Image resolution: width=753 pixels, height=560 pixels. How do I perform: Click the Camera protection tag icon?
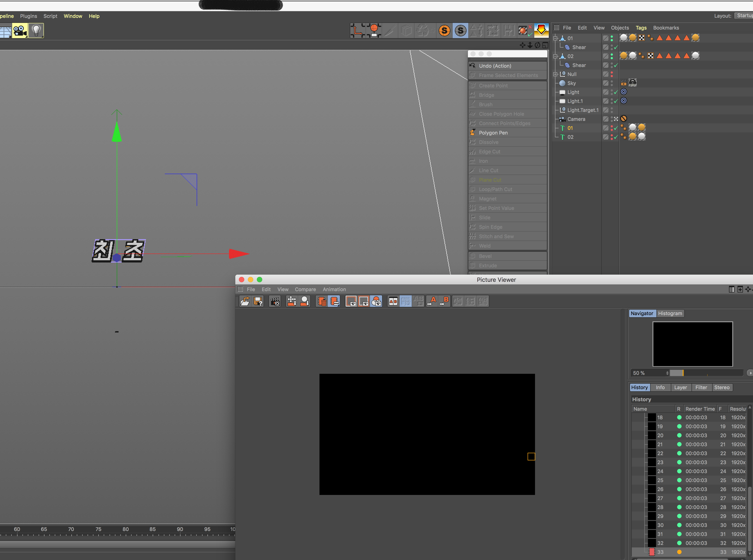tap(623, 119)
